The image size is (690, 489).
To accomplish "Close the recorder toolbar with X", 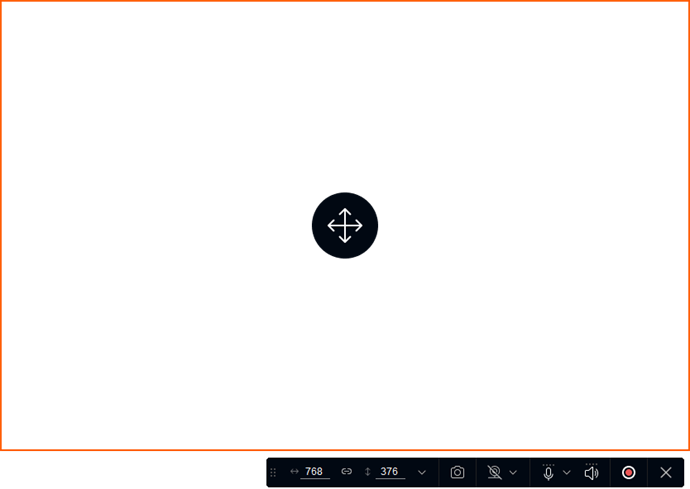I will click(x=666, y=473).
